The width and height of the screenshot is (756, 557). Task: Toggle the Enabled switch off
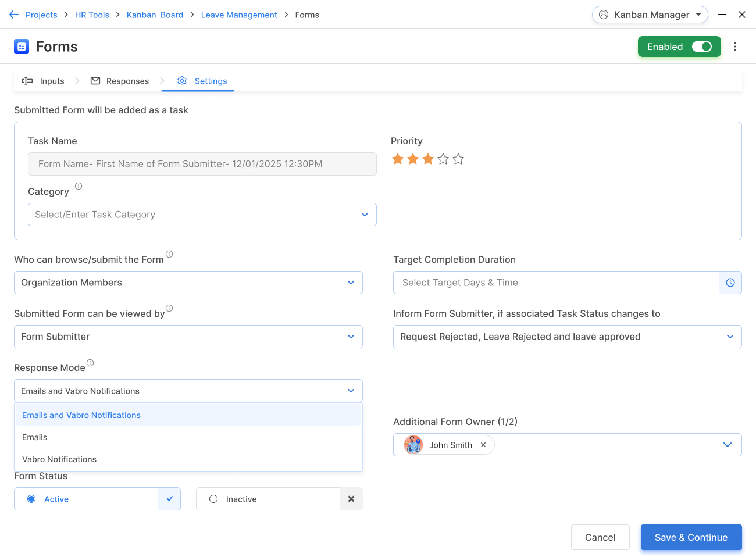coord(702,47)
